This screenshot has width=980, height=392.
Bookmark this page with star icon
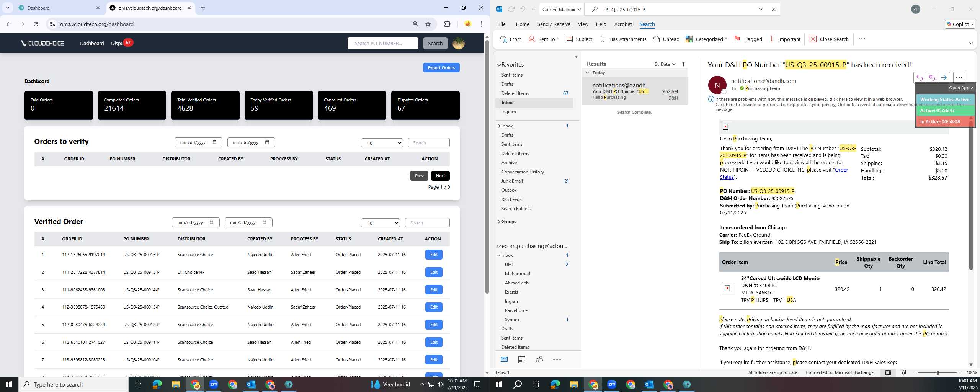(x=428, y=24)
